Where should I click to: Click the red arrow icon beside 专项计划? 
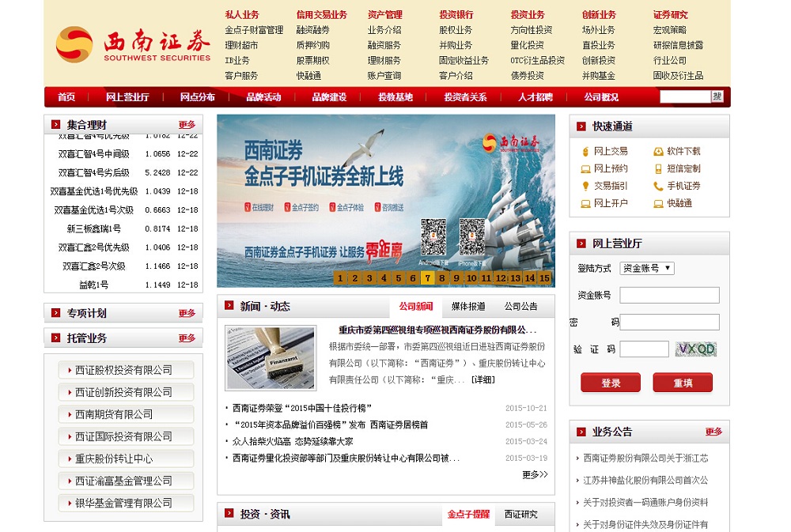pos(56,313)
